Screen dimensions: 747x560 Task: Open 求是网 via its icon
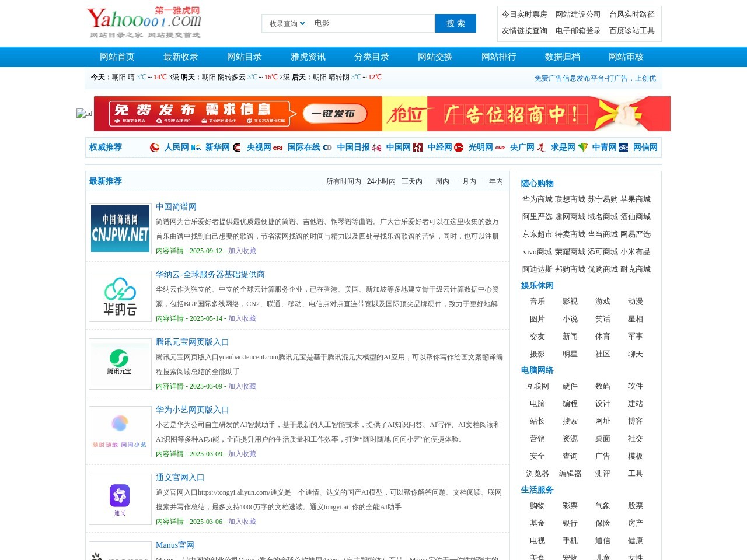click(x=542, y=148)
